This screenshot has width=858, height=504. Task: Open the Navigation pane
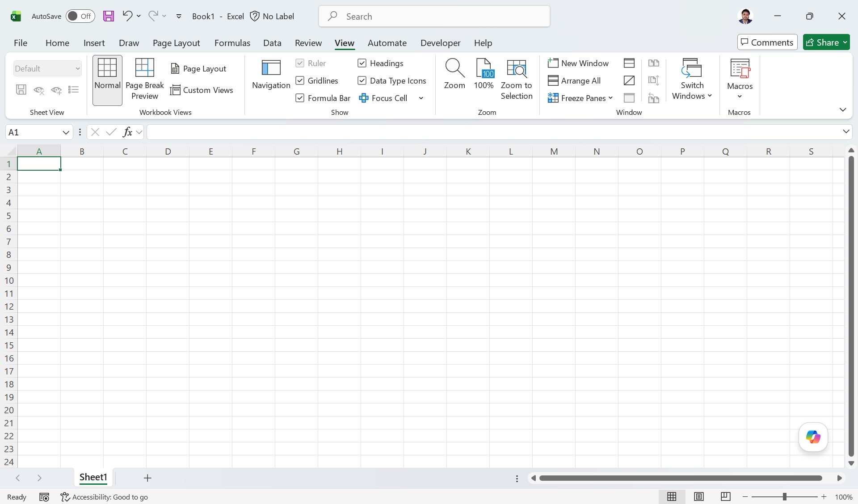[271, 75]
